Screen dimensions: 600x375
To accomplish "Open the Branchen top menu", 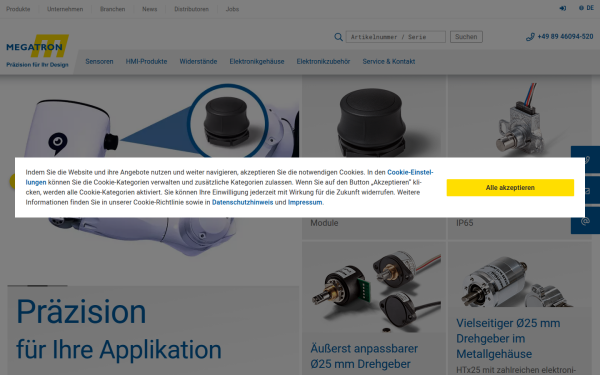I will [x=112, y=9].
